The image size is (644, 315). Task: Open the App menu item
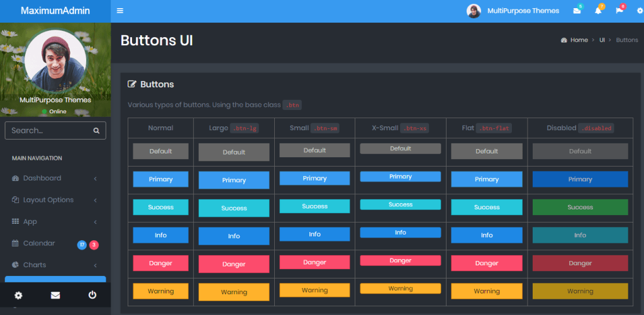[55, 222]
